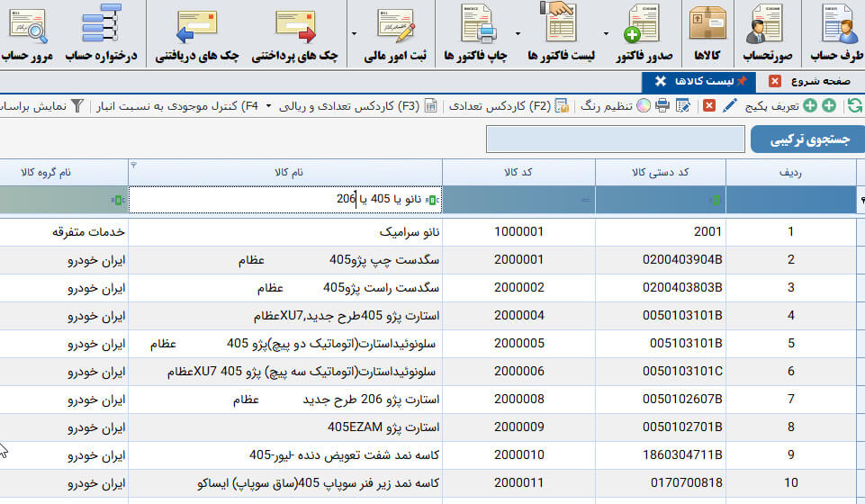Expand dropdown arrow next to ثبت امور مالی
This screenshot has width=865, height=504.
[x=354, y=33]
